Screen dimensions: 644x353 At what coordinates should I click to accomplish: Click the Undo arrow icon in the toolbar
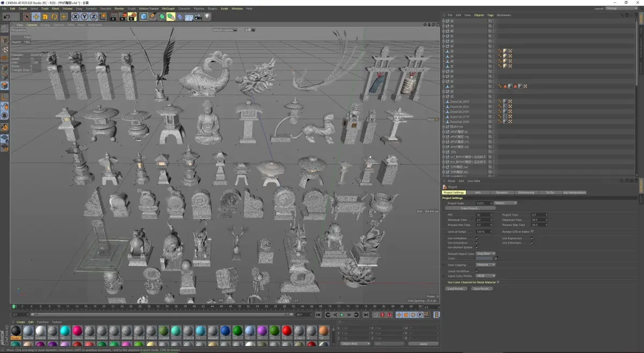click(7, 17)
